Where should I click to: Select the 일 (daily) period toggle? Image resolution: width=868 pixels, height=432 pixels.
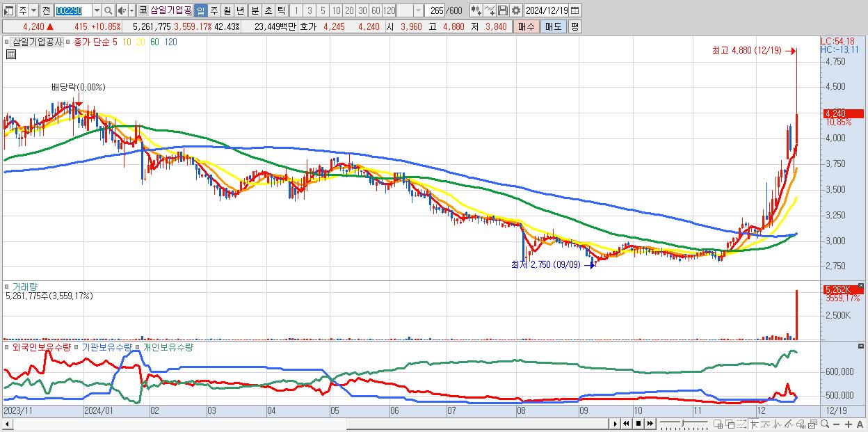tap(200, 10)
